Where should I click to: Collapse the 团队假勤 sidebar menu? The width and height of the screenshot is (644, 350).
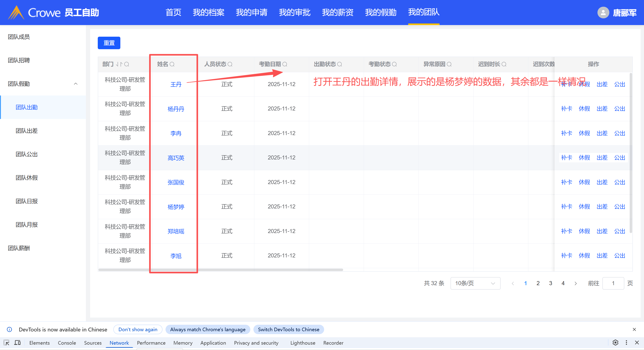coord(76,84)
